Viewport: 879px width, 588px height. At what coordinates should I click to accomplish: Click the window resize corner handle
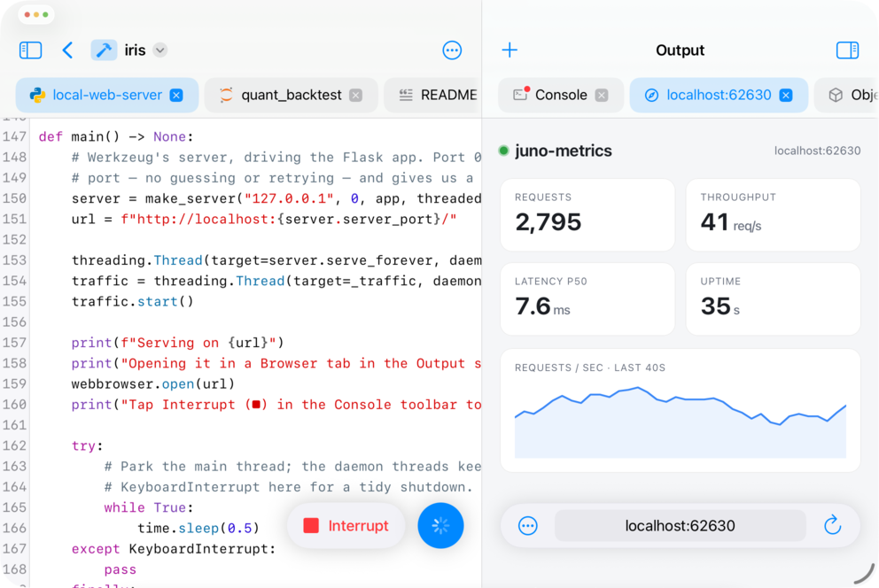click(864, 574)
